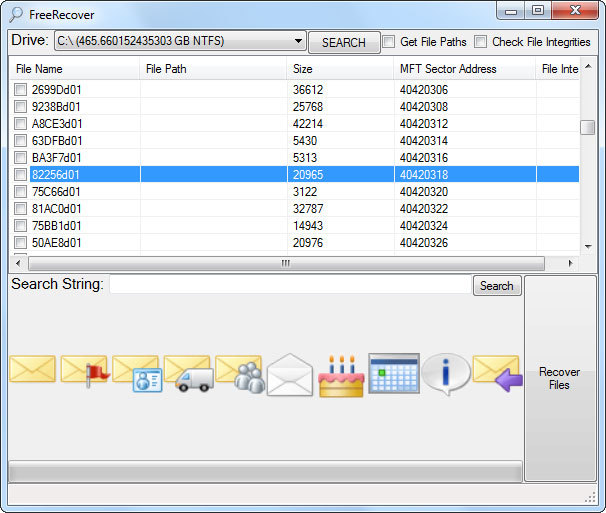This screenshot has height=513, width=606.
Task: Click into the Search String text field
Action: pyautogui.click(x=288, y=285)
